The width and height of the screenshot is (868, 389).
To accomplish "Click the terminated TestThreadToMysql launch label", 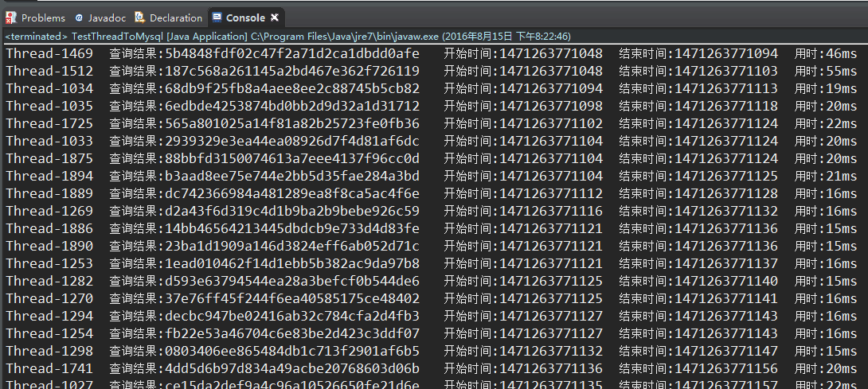I will coord(287,37).
